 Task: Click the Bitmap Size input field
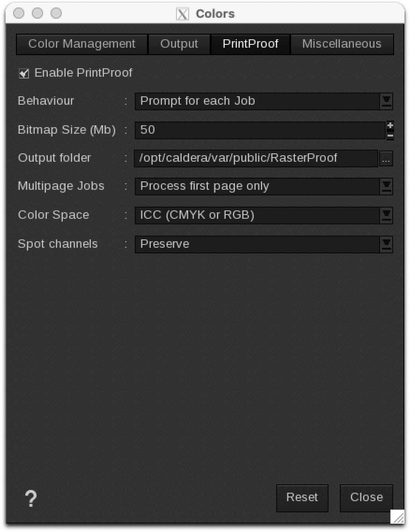[260, 130]
